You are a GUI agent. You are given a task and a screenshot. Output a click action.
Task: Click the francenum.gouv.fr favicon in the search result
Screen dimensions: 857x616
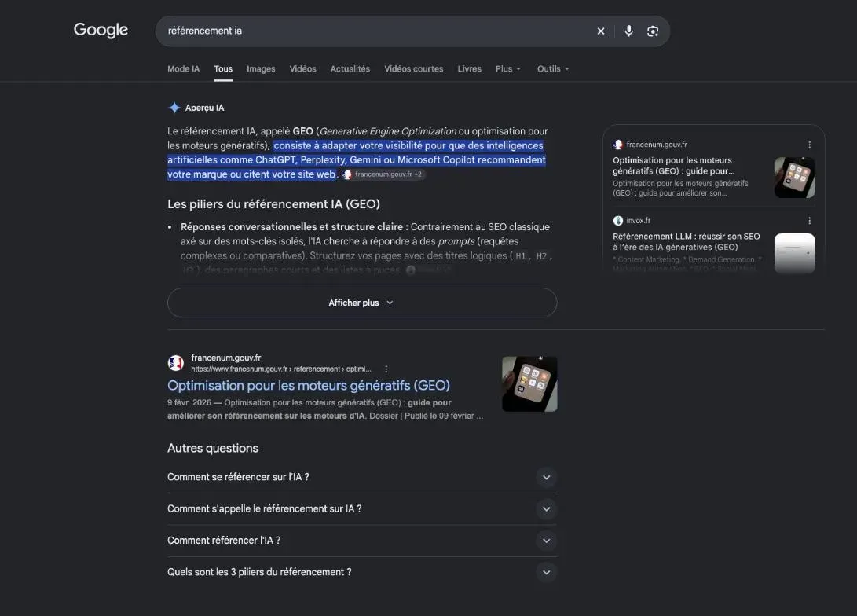pyautogui.click(x=175, y=363)
